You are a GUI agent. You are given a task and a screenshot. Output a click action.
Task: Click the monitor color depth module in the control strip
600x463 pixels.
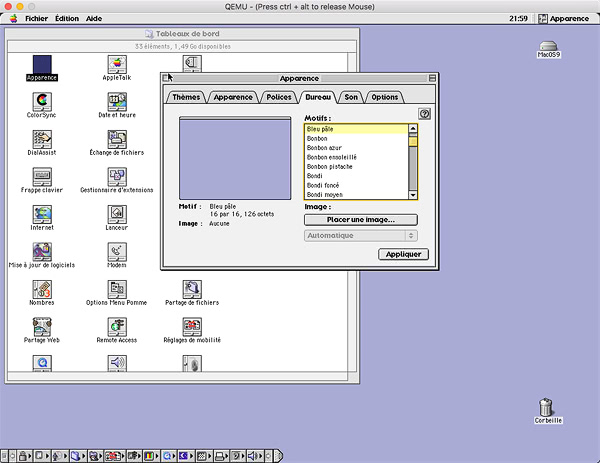coord(150,456)
